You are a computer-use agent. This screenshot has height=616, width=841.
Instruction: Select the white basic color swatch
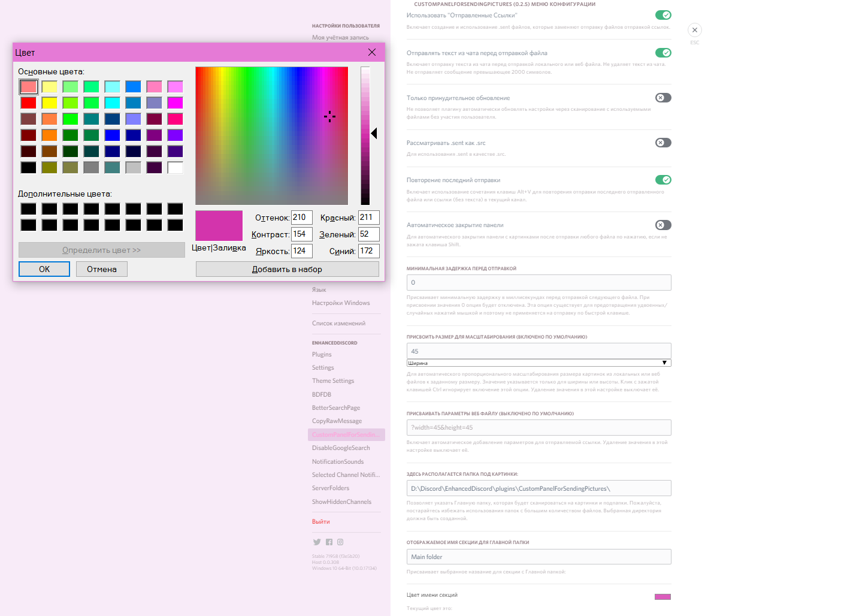tap(176, 168)
